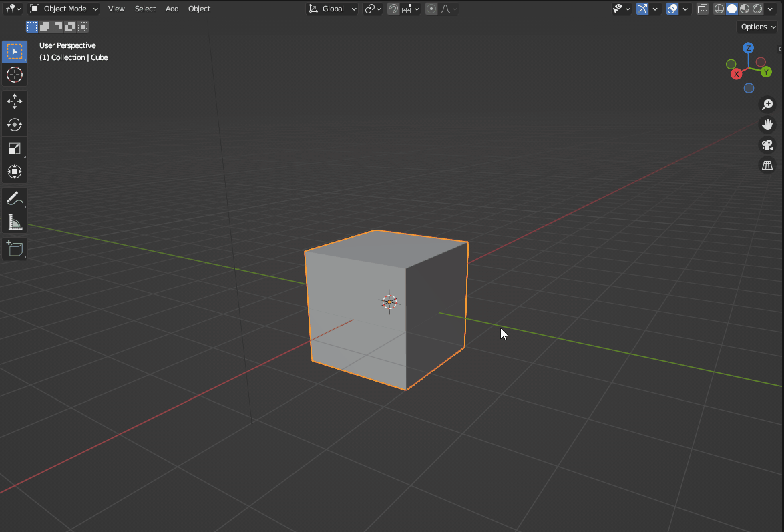Expand the sidebar with the edge arrow

(780, 49)
